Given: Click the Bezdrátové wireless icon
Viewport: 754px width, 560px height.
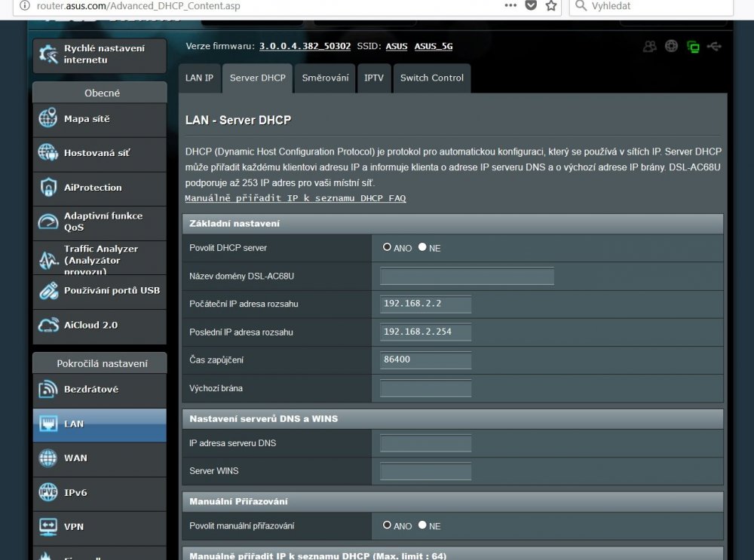Looking at the screenshot, I should (x=48, y=389).
